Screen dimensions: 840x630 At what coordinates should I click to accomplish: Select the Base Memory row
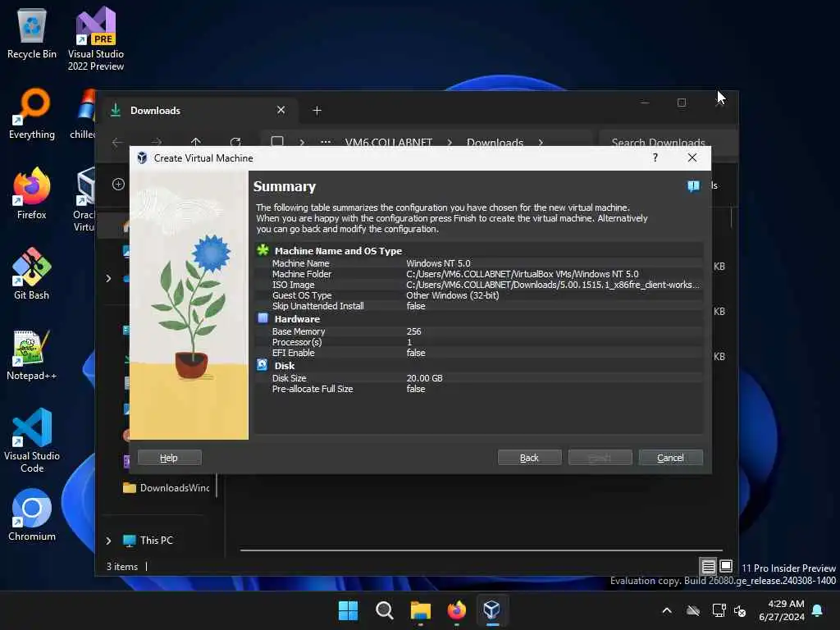click(479, 331)
